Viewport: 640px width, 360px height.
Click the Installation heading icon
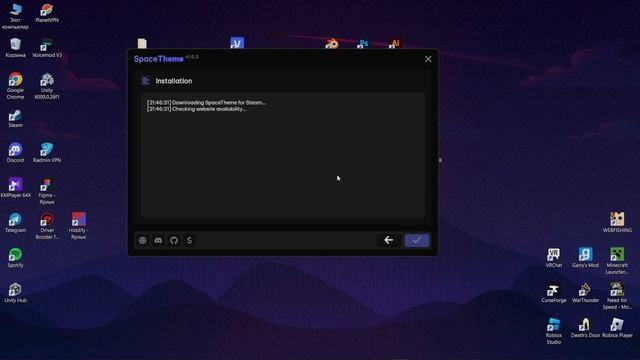coord(146,81)
